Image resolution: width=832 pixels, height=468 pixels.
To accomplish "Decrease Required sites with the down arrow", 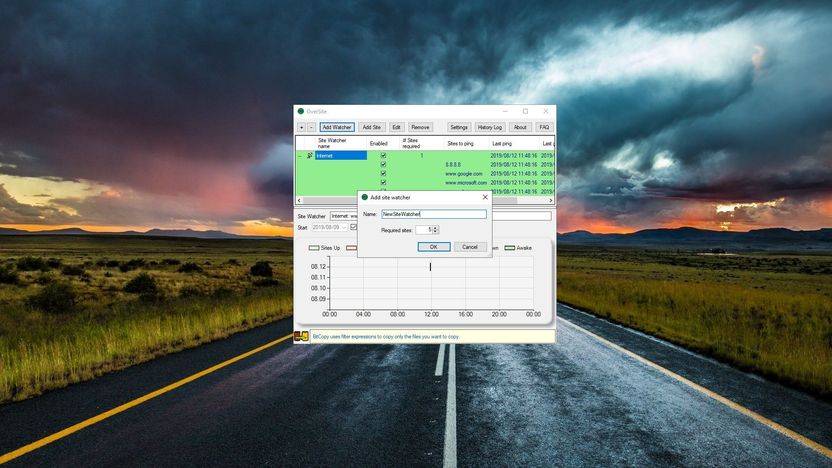I will click(x=436, y=232).
